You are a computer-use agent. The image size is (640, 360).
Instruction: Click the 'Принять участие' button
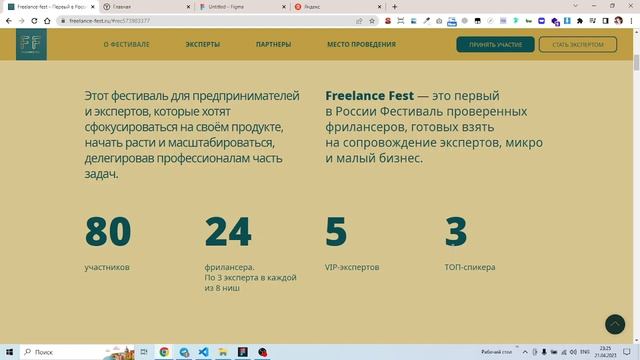tap(495, 44)
